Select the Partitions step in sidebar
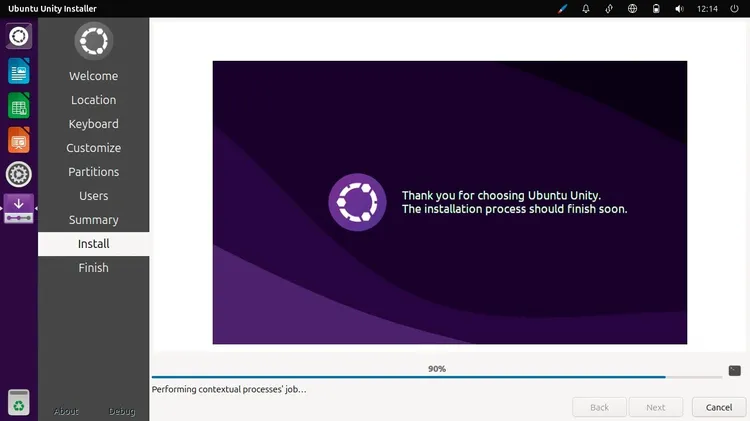This screenshot has height=421, width=750. click(x=93, y=172)
